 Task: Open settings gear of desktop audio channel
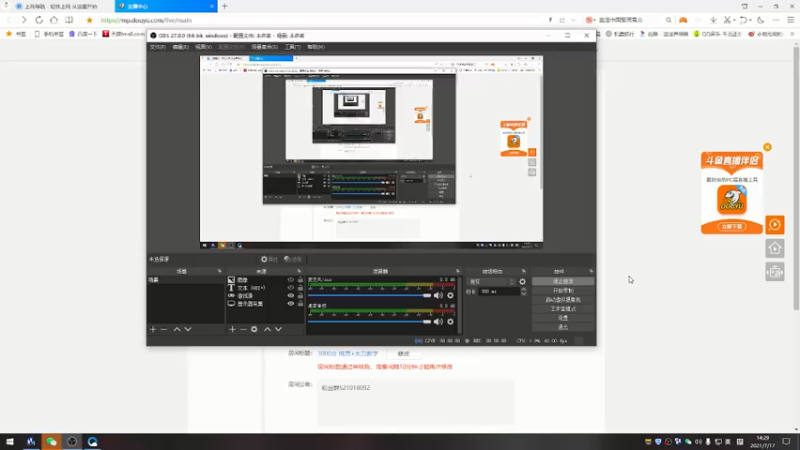pos(451,322)
